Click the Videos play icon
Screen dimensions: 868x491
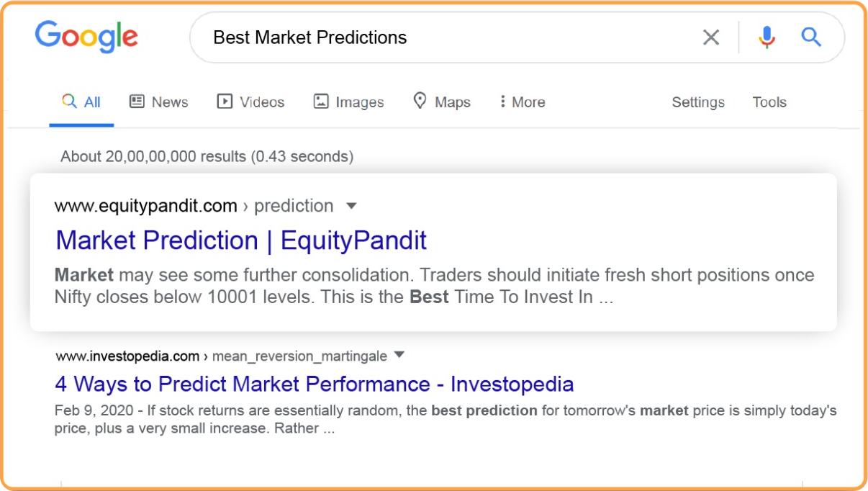tap(225, 102)
